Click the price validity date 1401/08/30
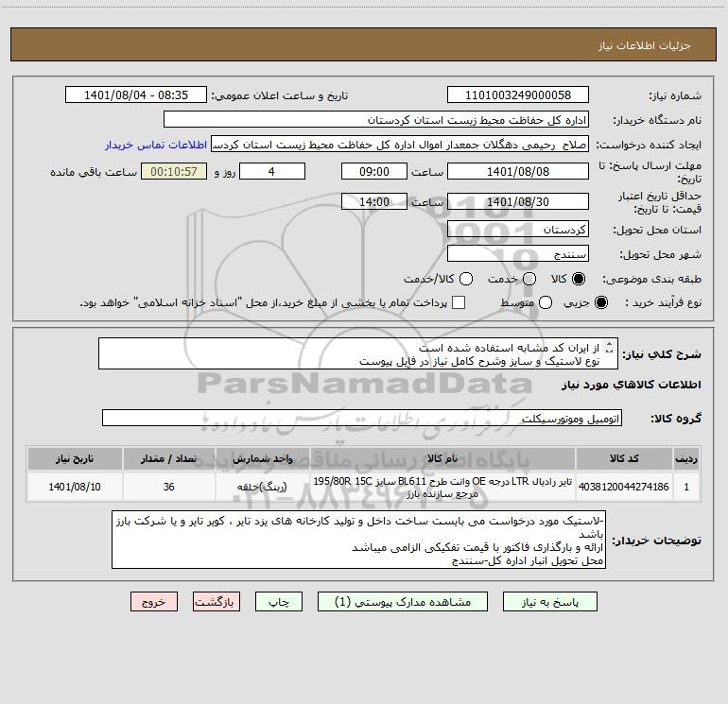 (x=518, y=201)
